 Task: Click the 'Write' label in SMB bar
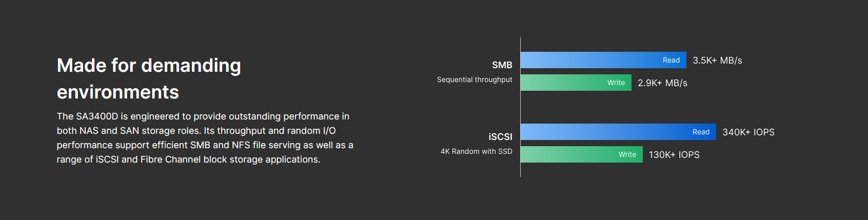point(616,83)
